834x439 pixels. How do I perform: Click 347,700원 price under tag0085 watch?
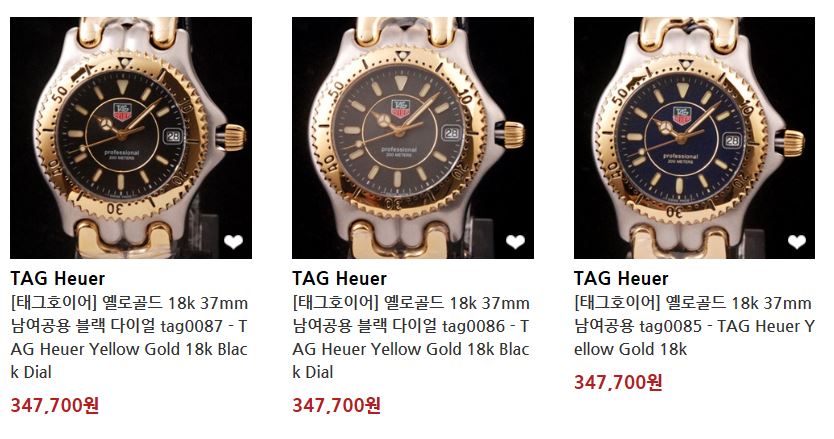point(618,382)
